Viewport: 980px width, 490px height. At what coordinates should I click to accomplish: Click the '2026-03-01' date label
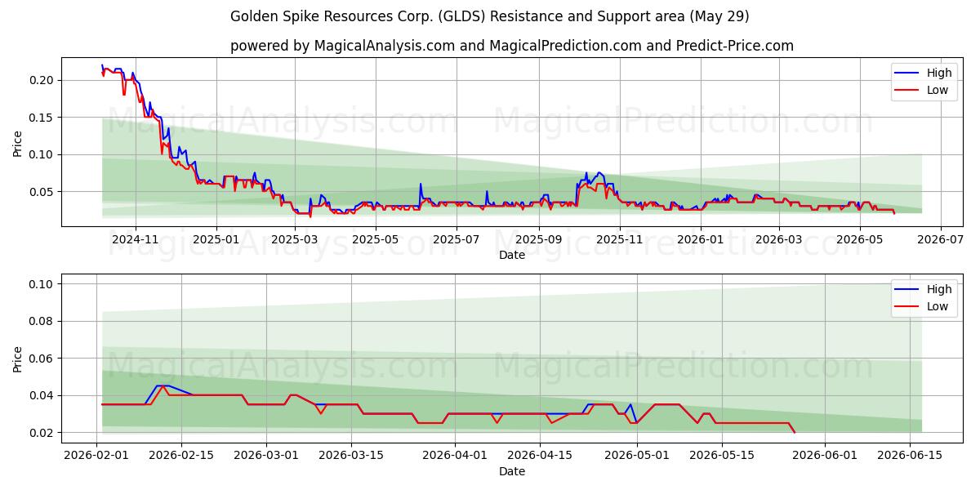[x=267, y=457]
